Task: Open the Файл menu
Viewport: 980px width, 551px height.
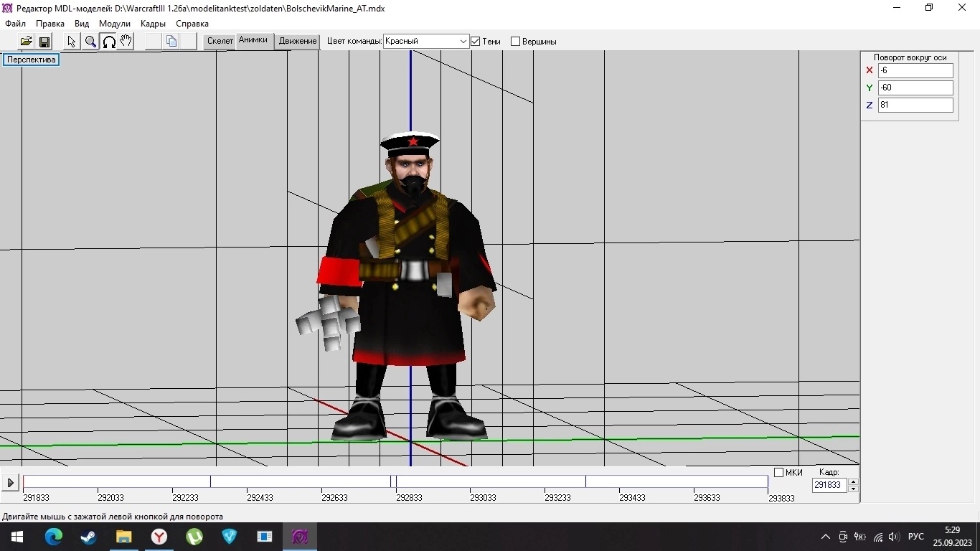Action: tap(15, 24)
